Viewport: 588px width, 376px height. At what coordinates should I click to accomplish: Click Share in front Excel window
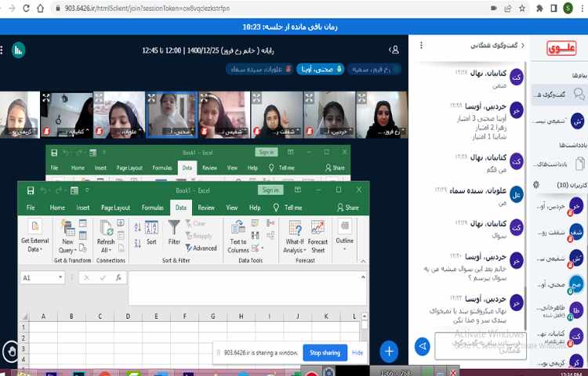(348, 208)
